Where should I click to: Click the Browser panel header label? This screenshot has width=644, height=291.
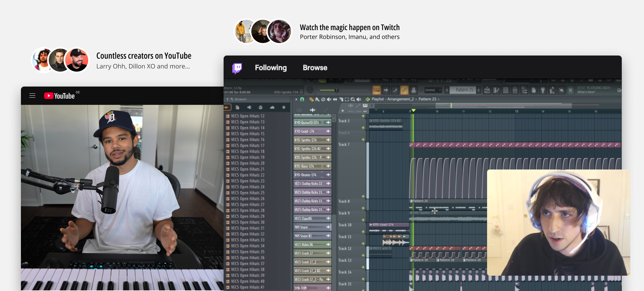tap(241, 99)
